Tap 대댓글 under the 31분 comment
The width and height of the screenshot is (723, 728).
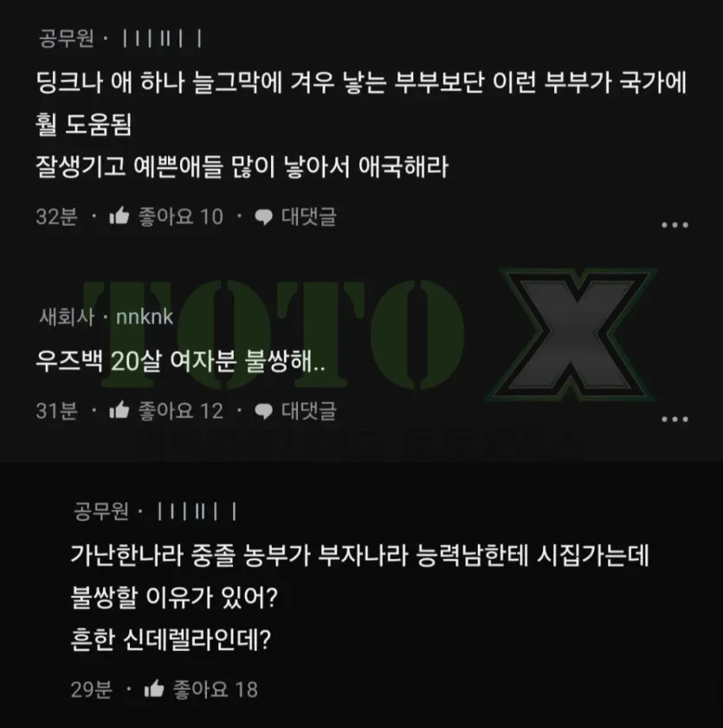(309, 410)
